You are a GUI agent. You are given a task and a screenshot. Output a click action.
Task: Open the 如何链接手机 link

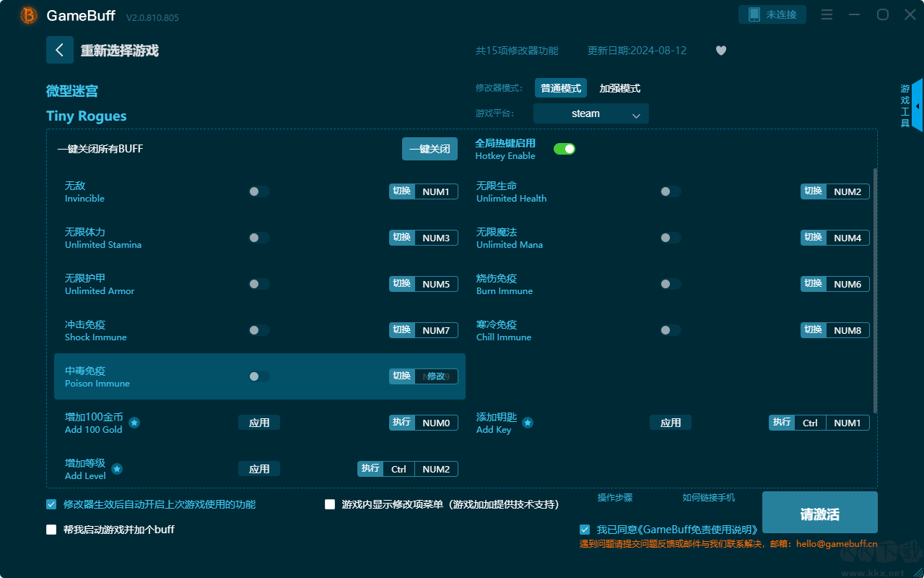point(709,498)
